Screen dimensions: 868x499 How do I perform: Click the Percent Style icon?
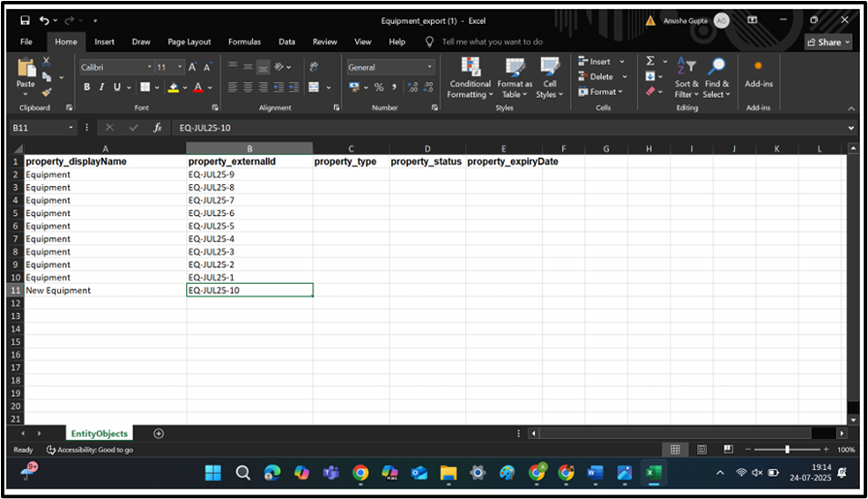pyautogui.click(x=379, y=87)
